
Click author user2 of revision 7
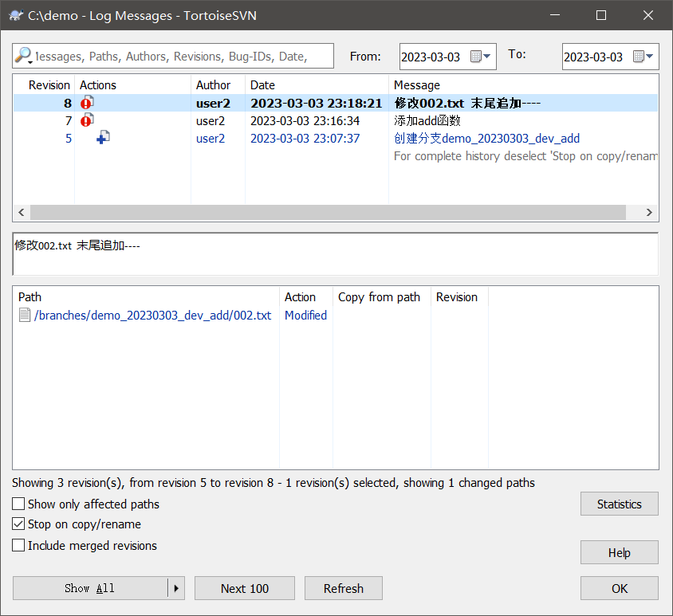coord(211,120)
